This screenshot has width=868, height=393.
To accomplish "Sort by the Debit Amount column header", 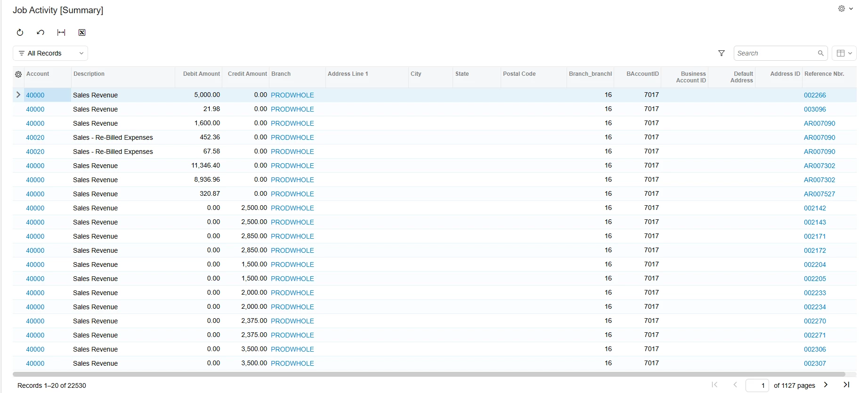I will click(x=202, y=74).
